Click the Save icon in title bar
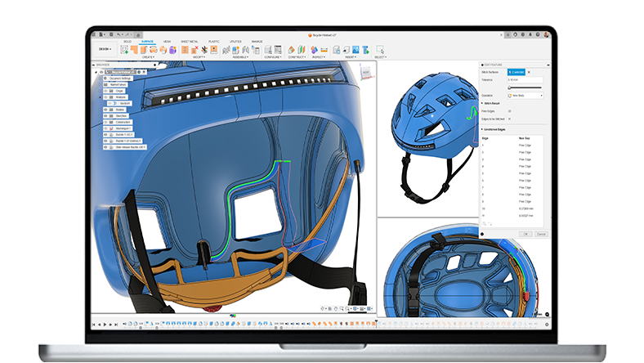The height and width of the screenshot is (363, 644). (x=111, y=34)
